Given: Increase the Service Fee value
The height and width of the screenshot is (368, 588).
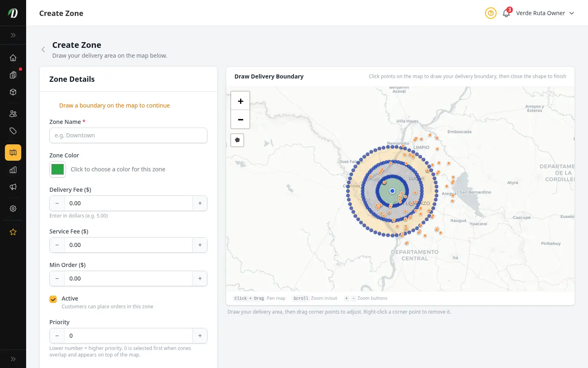Looking at the screenshot, I should [200, 245].
